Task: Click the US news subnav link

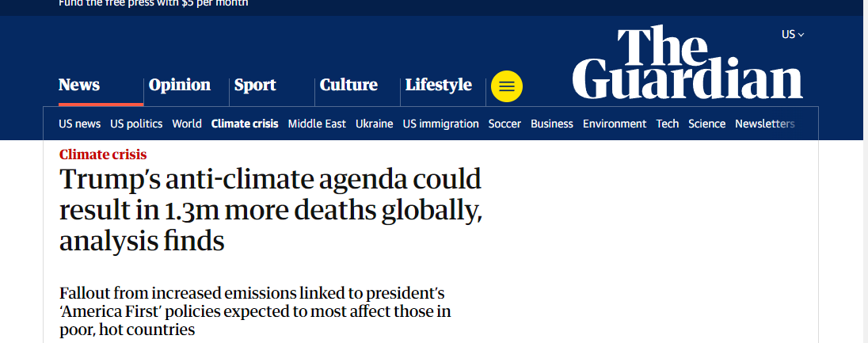Action: point(79,124)
